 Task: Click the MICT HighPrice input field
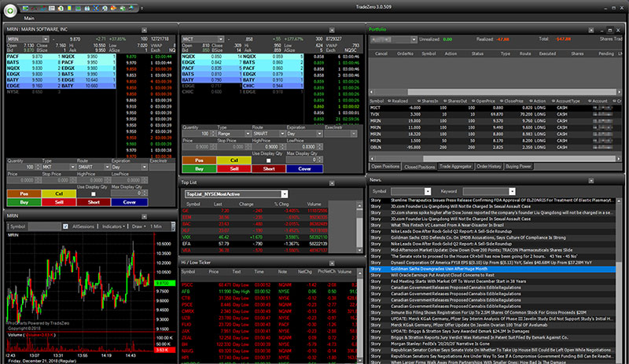point(269,147)
